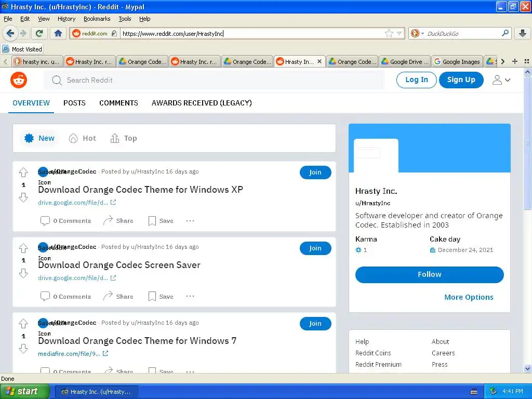This screenshot has height=399, width=532.
Task: Open comments on the Screen Saver post
Action: coord(66,297)
